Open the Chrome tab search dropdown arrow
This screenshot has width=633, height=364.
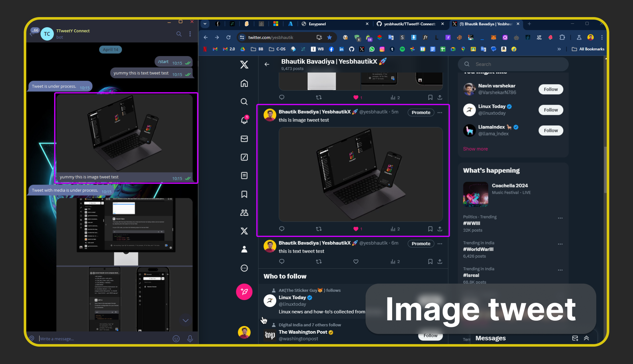pyautogui.click(x=205, y=24)
